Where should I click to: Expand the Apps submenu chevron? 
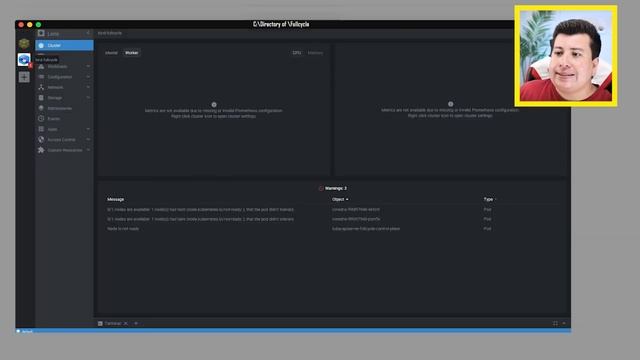pyautogui.click(x=88, y=129)
